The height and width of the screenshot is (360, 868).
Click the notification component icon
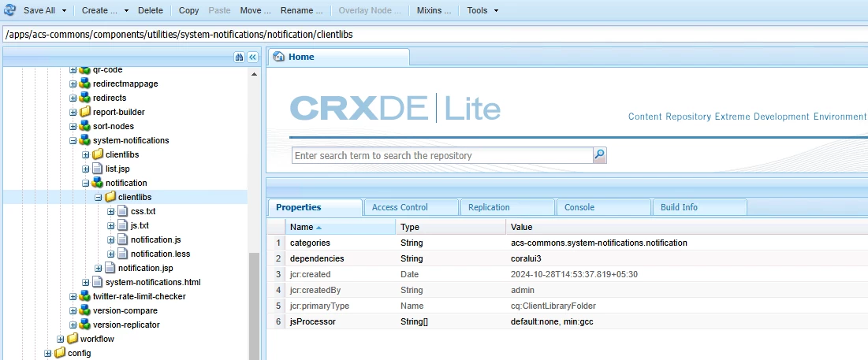coord(98,183)
